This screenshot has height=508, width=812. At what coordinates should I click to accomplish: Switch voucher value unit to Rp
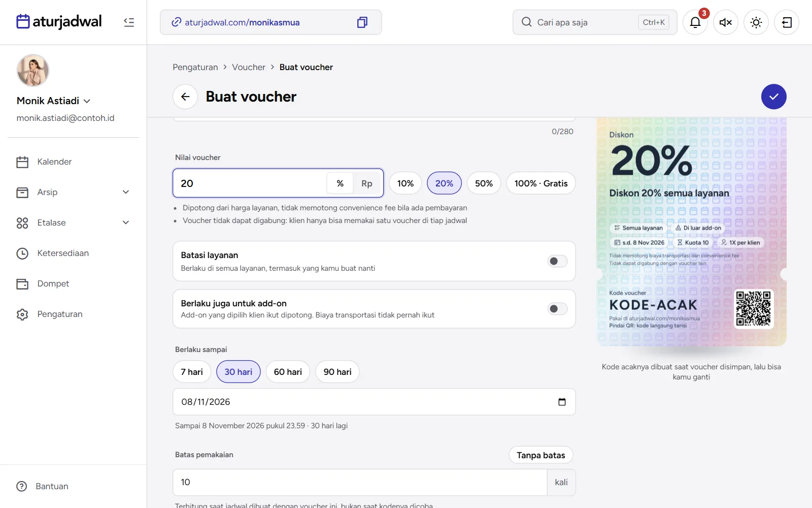(x=367, y=183)
